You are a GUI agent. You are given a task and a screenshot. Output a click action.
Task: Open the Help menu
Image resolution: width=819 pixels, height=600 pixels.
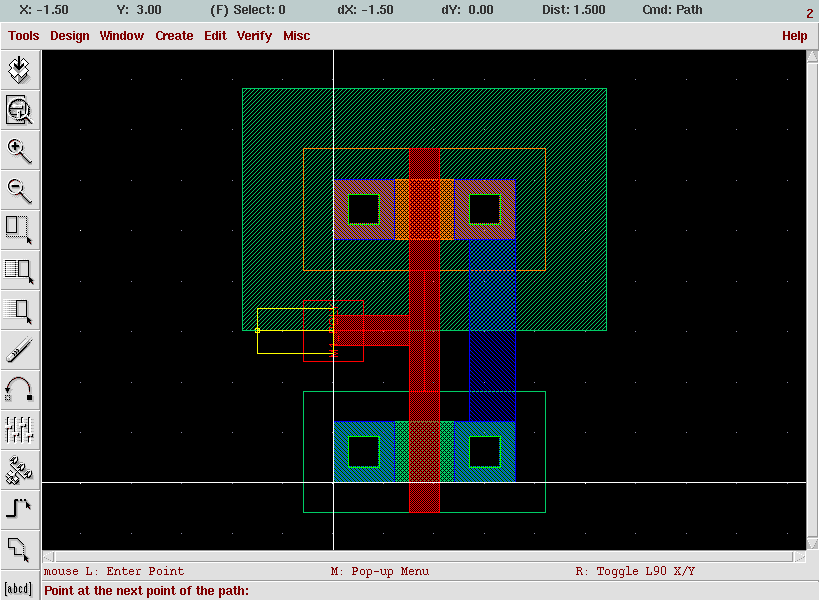click(x=794, y=36)
